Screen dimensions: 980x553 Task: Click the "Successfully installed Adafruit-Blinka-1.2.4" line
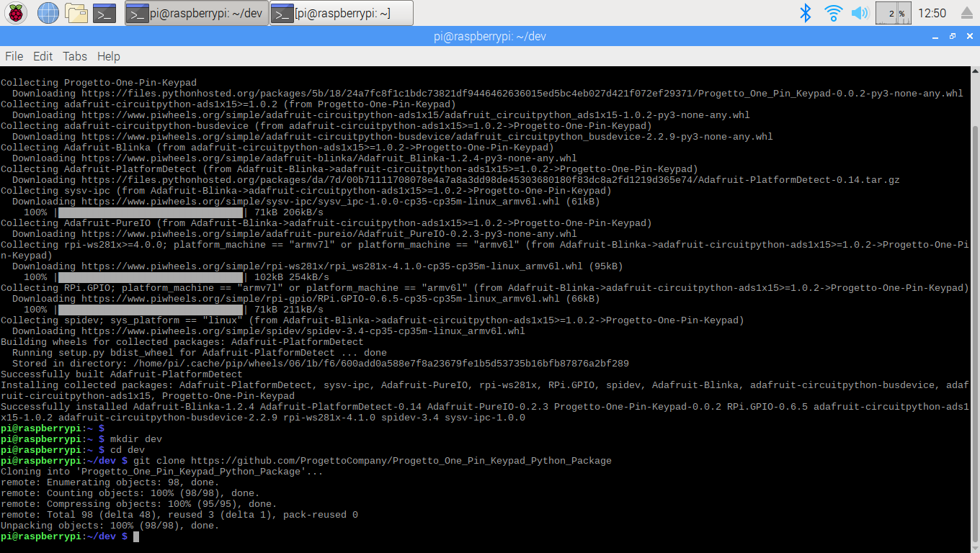coord(485,412)
